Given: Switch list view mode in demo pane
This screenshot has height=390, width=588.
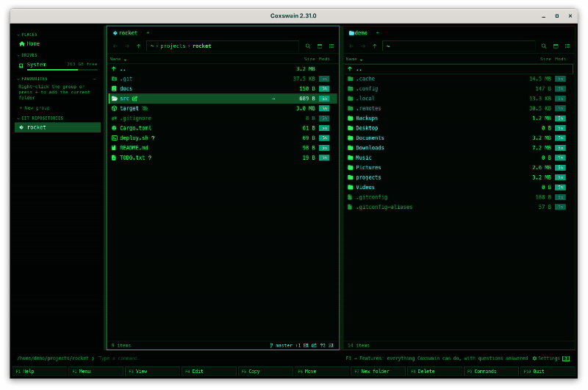Looking at the screenshot, I should pyautogui.click(x=567, y=46).
